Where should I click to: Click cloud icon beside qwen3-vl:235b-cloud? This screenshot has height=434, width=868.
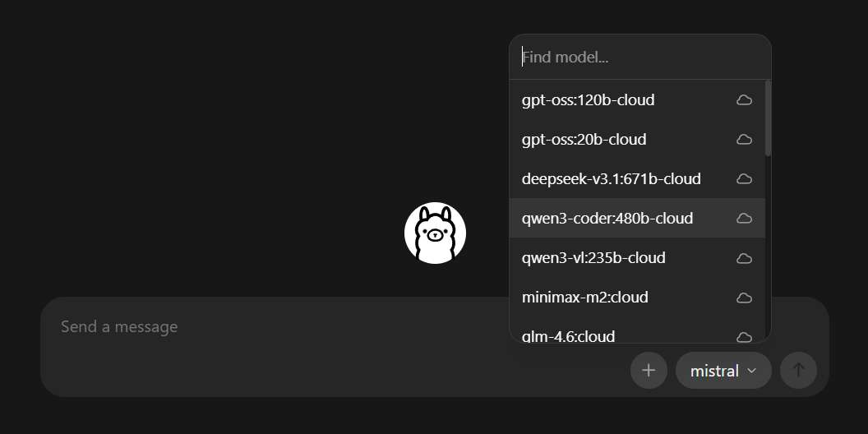click(744, 258)
